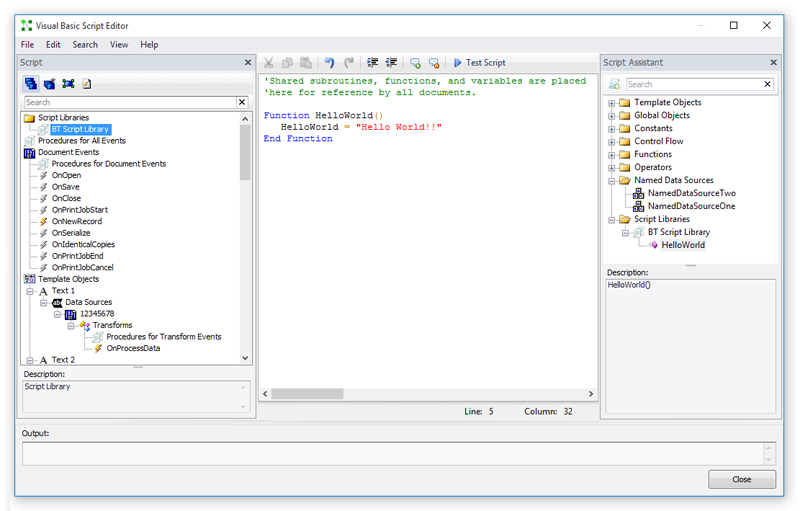Click the Close button at bottom right
Image resolution: width=800 pixels, height=511 pixels.
[741, 479]
